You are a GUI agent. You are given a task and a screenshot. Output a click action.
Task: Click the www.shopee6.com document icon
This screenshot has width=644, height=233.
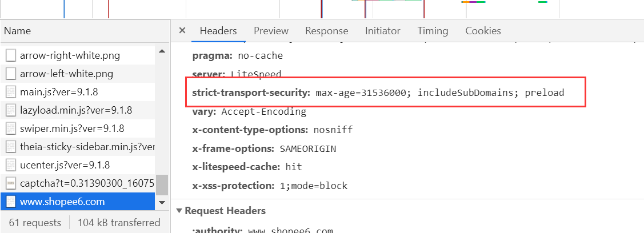[11, 202]
